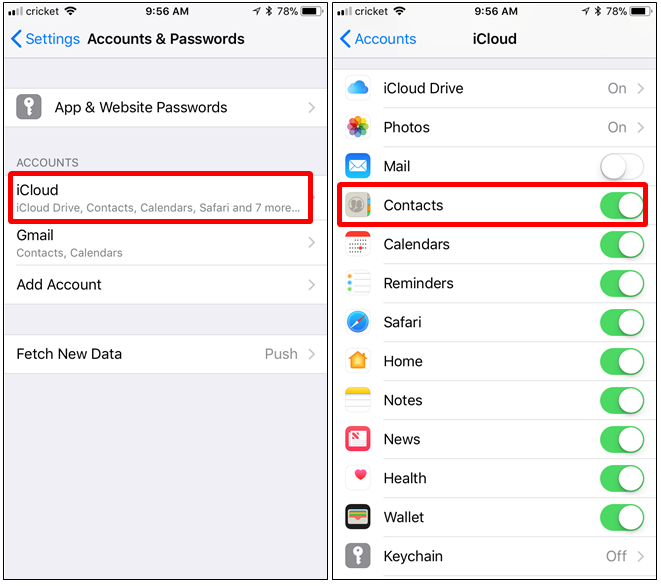Tap the Home house icon
Screen dimensions: 661x586
pyautogui.click(x=358, y=361)
